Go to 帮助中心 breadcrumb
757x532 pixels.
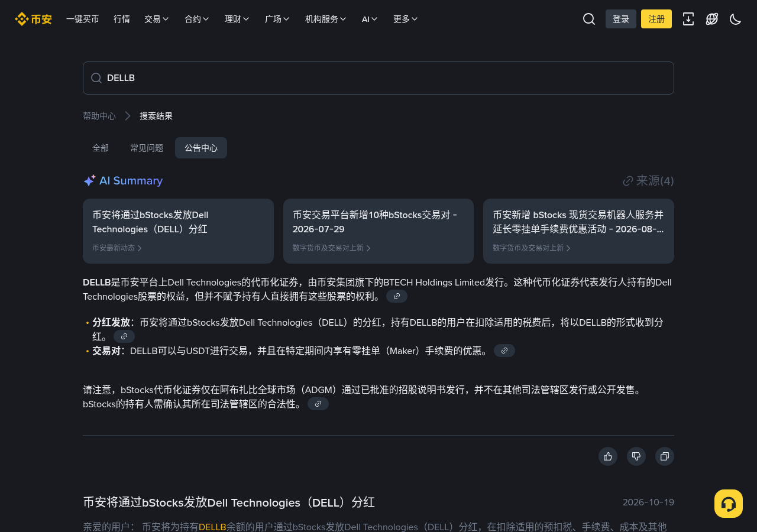[99, 116]
